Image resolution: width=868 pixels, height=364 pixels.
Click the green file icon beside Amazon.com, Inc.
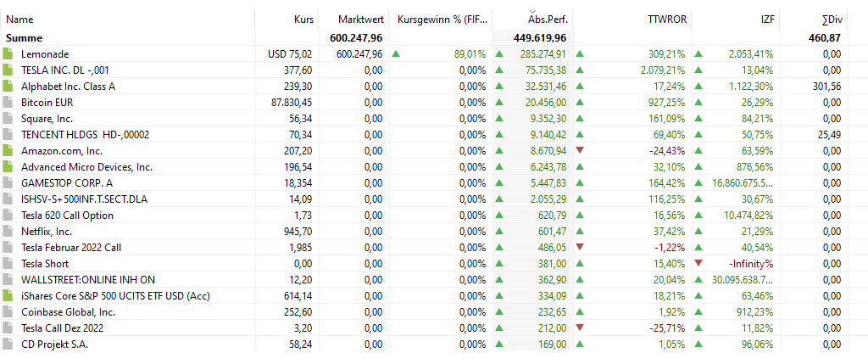(x=7, y=151)
